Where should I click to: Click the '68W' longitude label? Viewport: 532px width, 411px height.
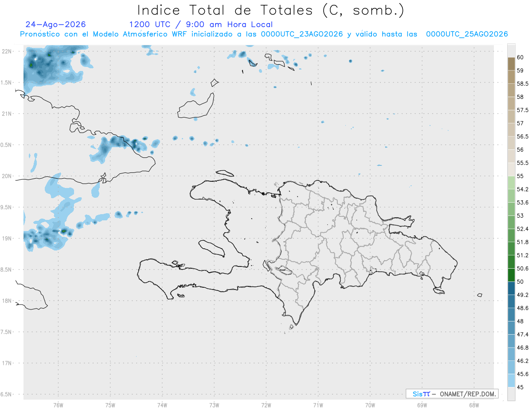[474, 405]
